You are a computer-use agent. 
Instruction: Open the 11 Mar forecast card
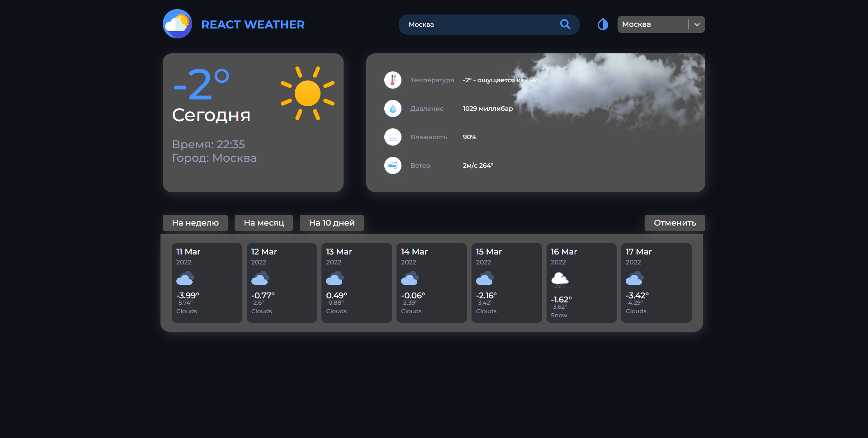point(207,283)
